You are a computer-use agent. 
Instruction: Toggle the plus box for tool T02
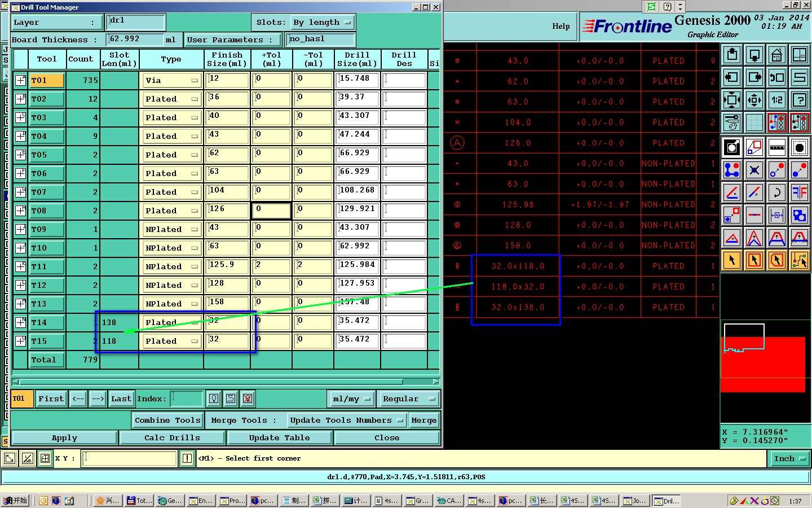click(20, 99)
